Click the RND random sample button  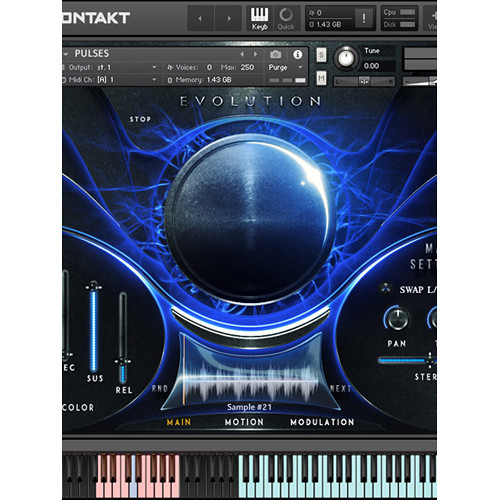[160, 388]
